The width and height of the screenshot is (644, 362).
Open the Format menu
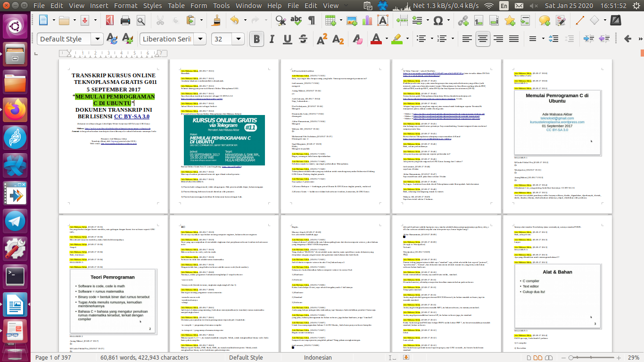point(126,6)
